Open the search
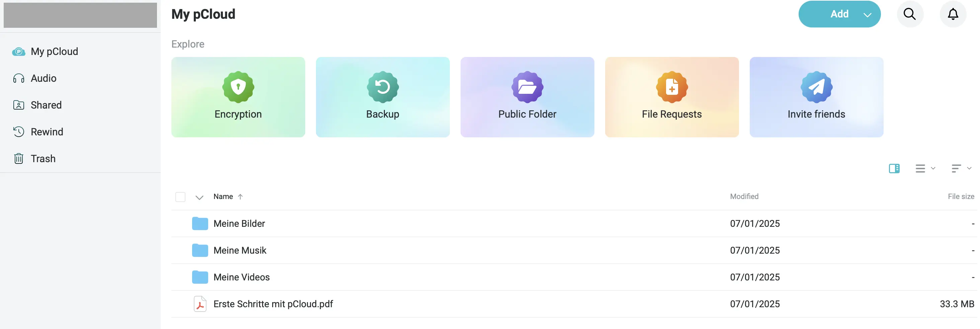This screenshot has height=329, width=980. point(910,14)
